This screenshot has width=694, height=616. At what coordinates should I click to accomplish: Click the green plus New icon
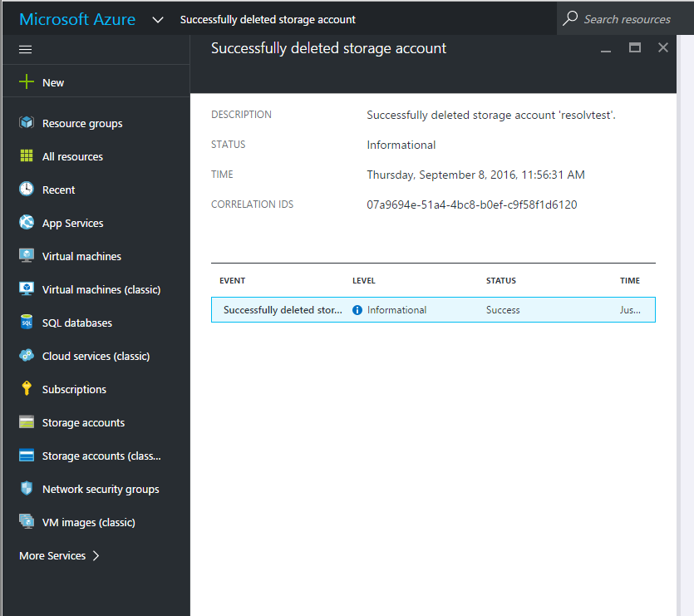click(27, 82)
